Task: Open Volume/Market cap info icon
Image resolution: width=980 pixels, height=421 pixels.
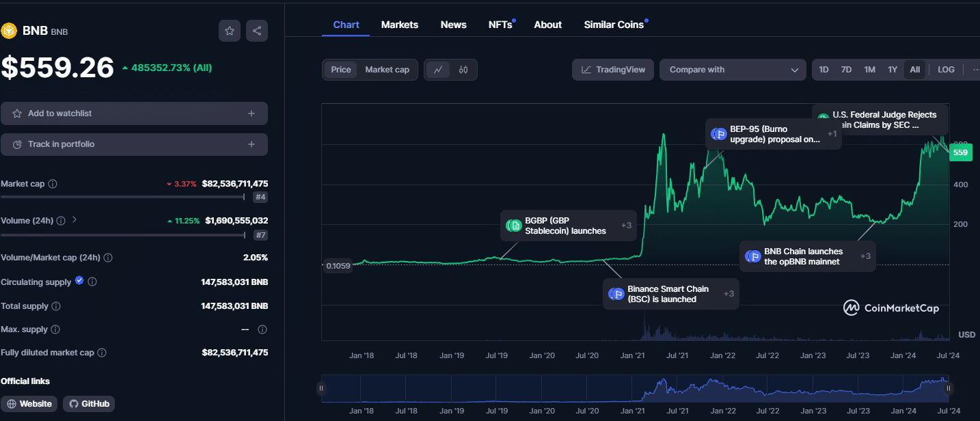Action: click(x=108, y=258)
